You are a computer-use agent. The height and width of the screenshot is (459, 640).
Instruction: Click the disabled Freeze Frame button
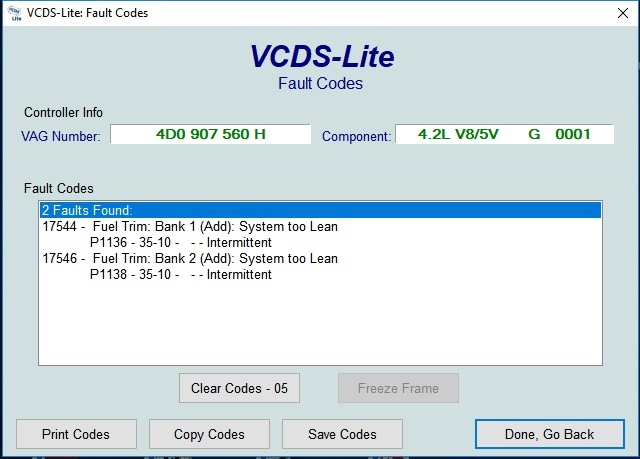coord(398,388)
